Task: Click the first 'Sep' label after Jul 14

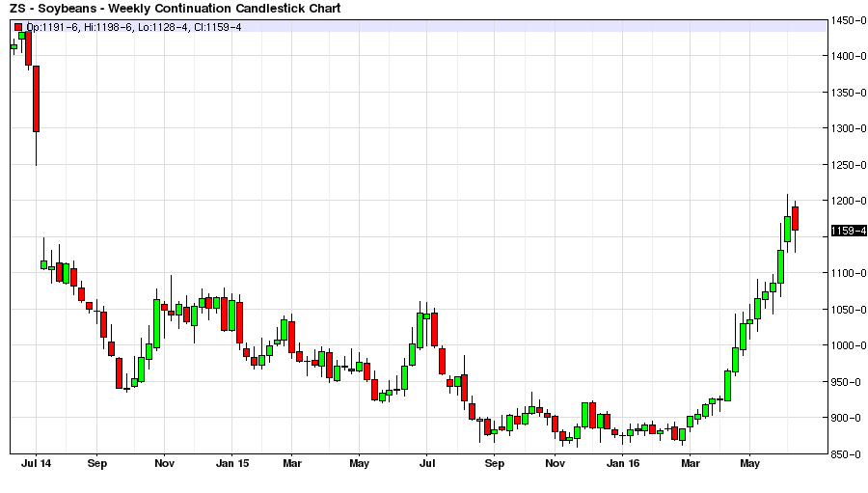Action: (x=96, y=464)
